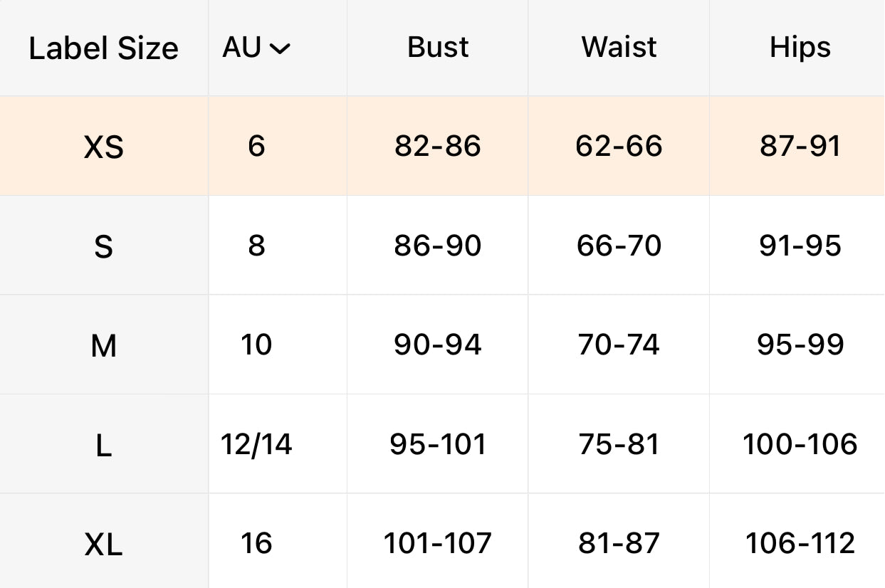Click the 66-70 waist measurement cell
Image resolution: width=885 pixels, height=588 pixels.
619,246
